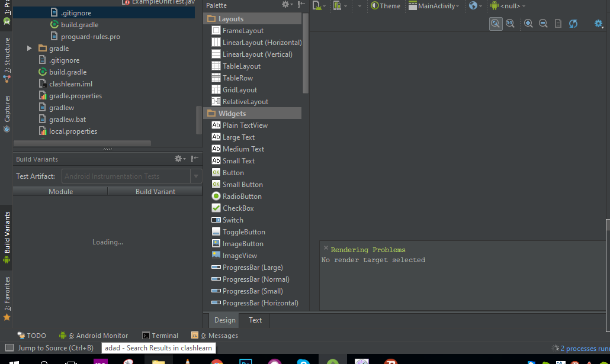Select Button widget in the palette

[x=233, y=173]
